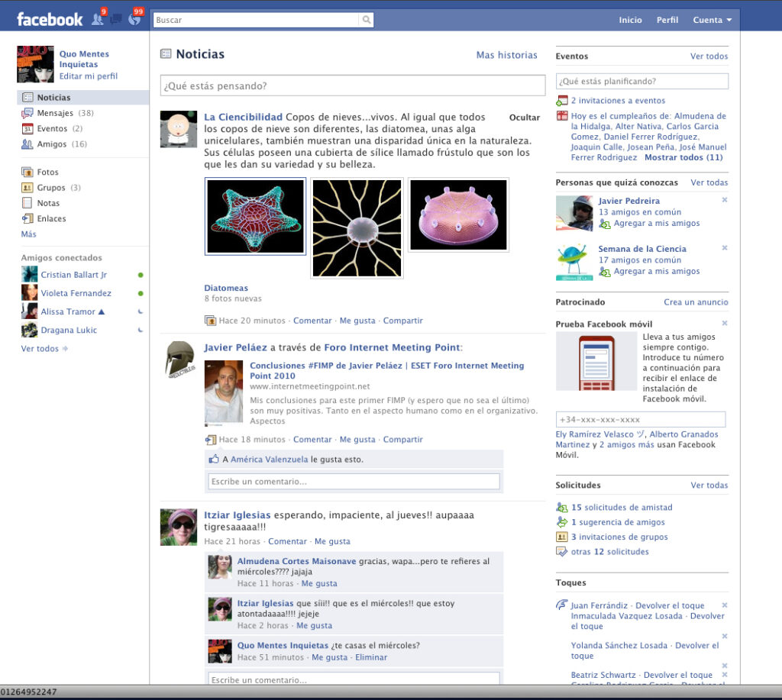Expand Mostrar todos (11) birthdays
782x700 pixels.
[x=683, y=157]
